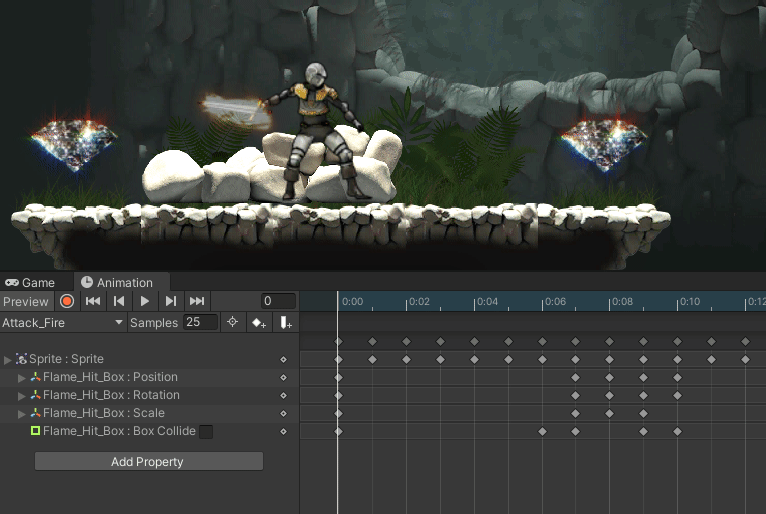Toggle Preview mode button

pyautogui.click(x=26, y=301)
